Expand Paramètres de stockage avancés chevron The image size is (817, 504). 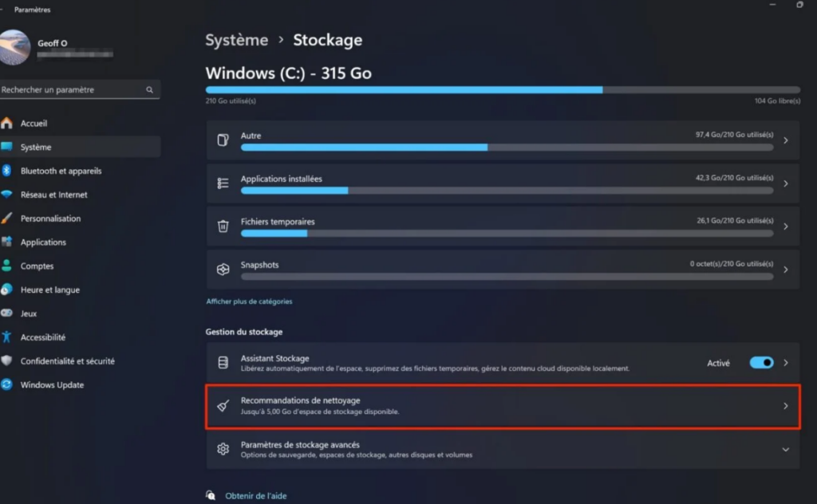[786, 450]
